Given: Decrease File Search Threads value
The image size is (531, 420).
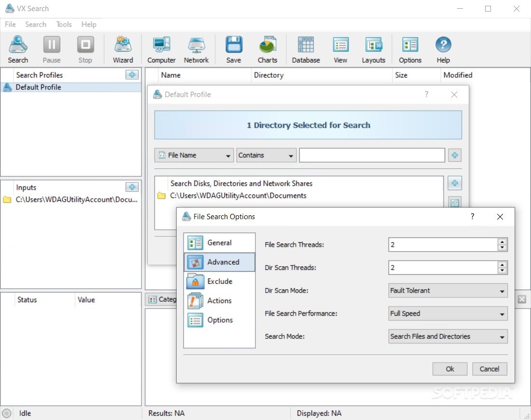Looking at the screenshot, I should (502, 248).
